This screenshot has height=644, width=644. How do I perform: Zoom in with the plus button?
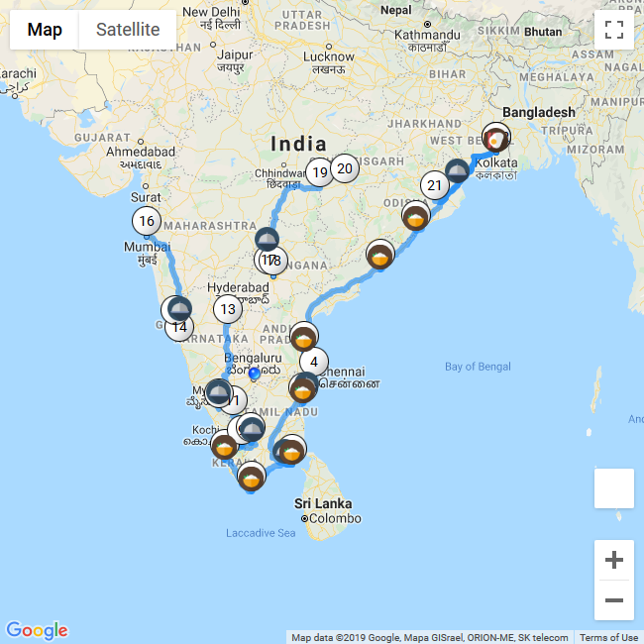(x=614, y=560)
